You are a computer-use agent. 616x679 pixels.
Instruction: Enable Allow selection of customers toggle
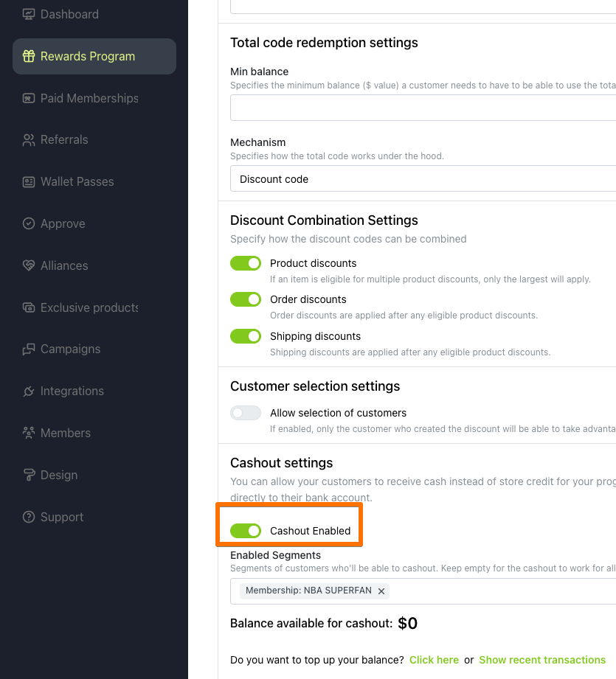tap(246, 413)
